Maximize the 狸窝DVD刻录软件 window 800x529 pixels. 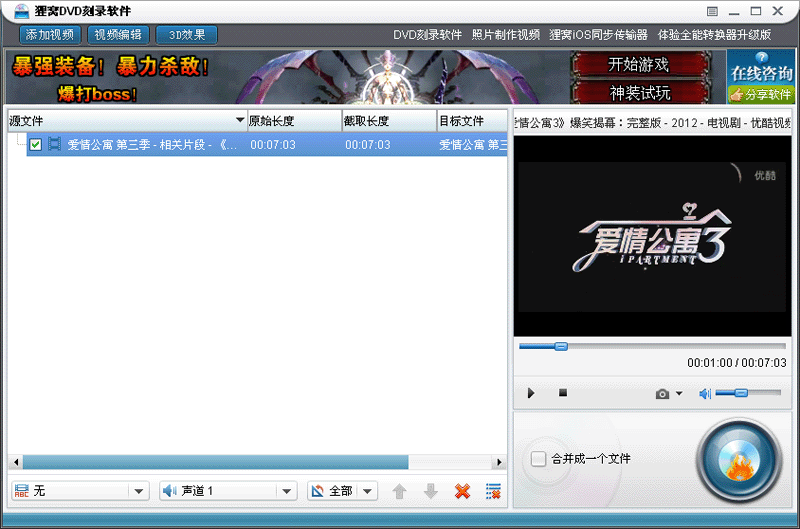coord(756,11)
